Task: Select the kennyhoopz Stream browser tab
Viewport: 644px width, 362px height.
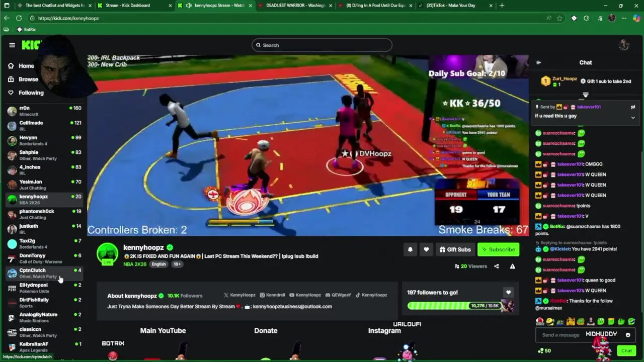Action: [214, 6]
